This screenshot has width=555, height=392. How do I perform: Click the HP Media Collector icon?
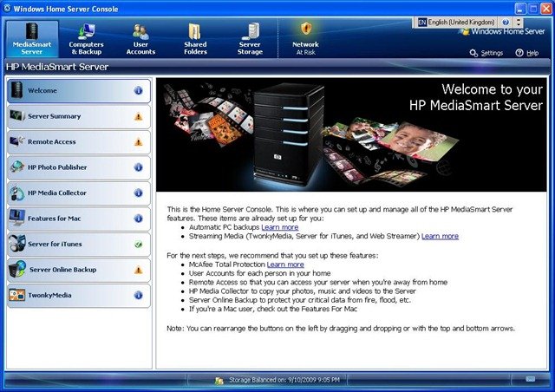tap(16, 193)
